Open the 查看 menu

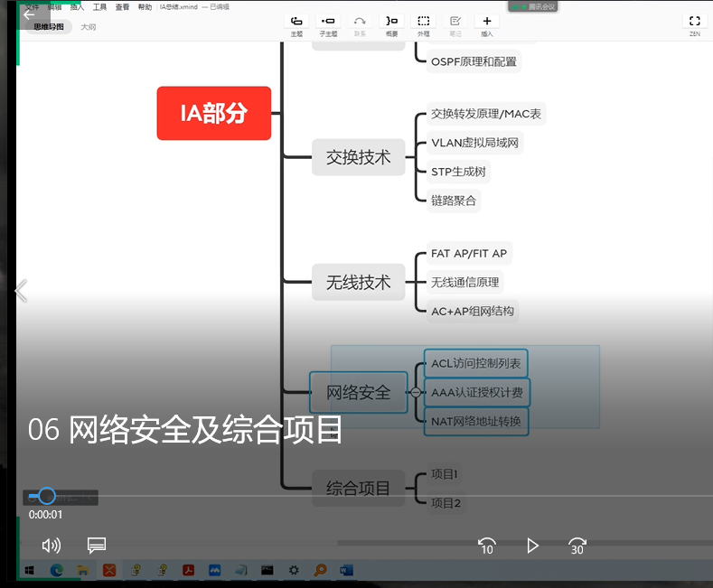[x=122, y=7]
